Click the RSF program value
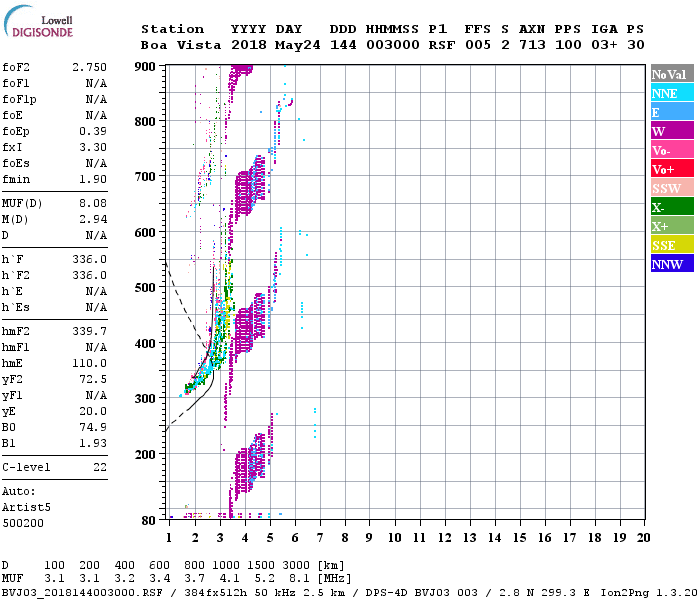The height and width of the screenshot is (600, 700). 442,45
